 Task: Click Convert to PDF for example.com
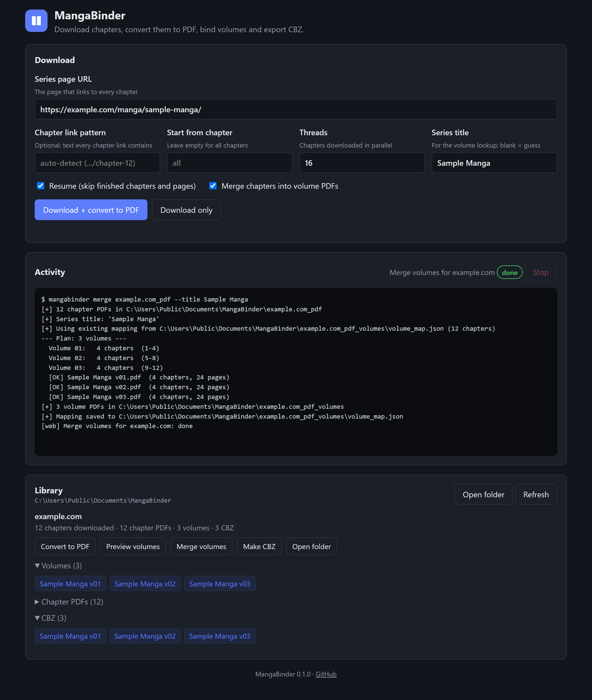point(65,546)
